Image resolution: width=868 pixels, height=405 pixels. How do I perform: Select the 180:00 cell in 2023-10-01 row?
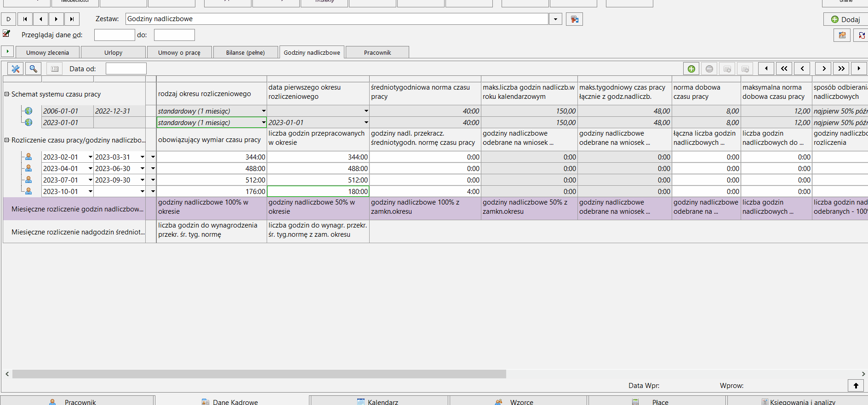tap(318, 191)
